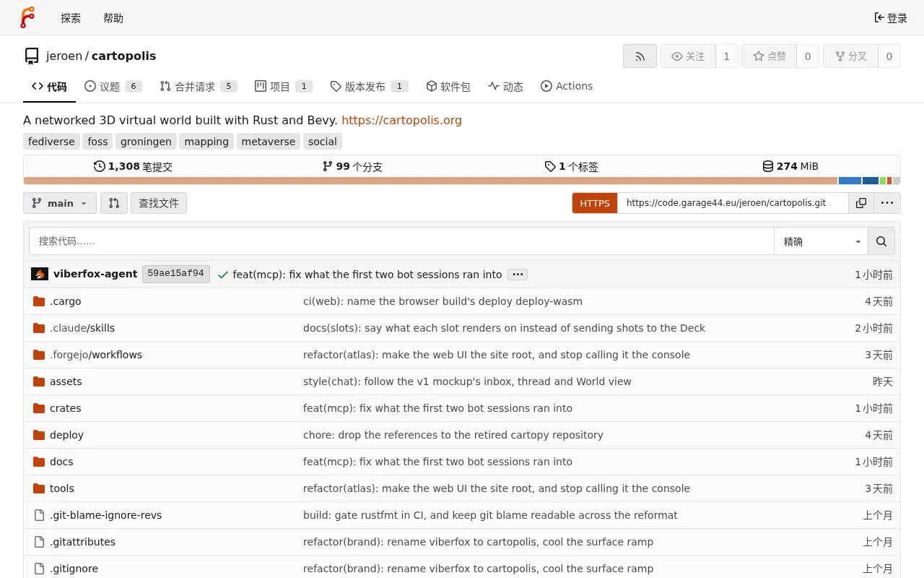Open the viberfox-agent avatar
Image resolution: width=924 pixels, height=578 pixels.
tap(40, 275)
